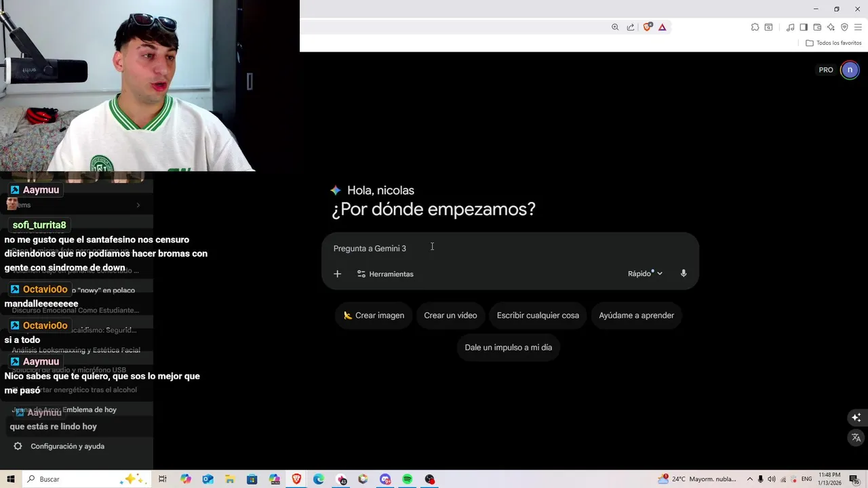The height and width of the screenshot is (488, 868).
Task: Open the weather widget showing 24°C
Action: [697, 479]
